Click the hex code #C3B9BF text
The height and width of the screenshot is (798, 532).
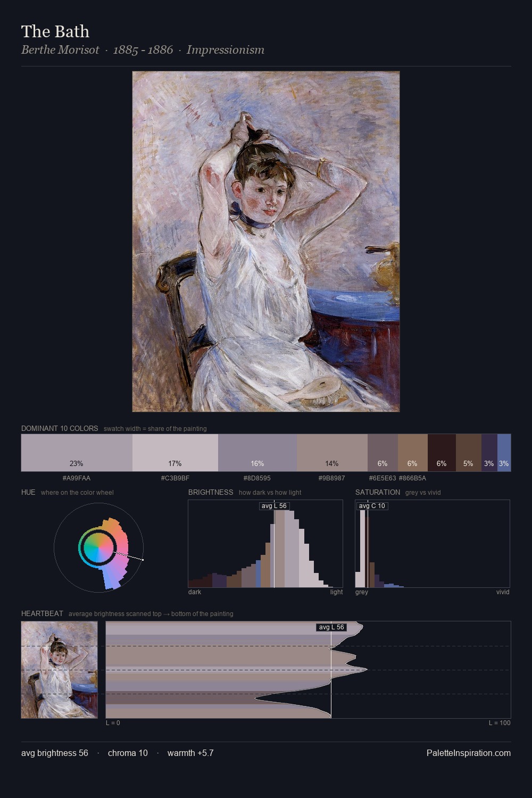coord(175,478)
